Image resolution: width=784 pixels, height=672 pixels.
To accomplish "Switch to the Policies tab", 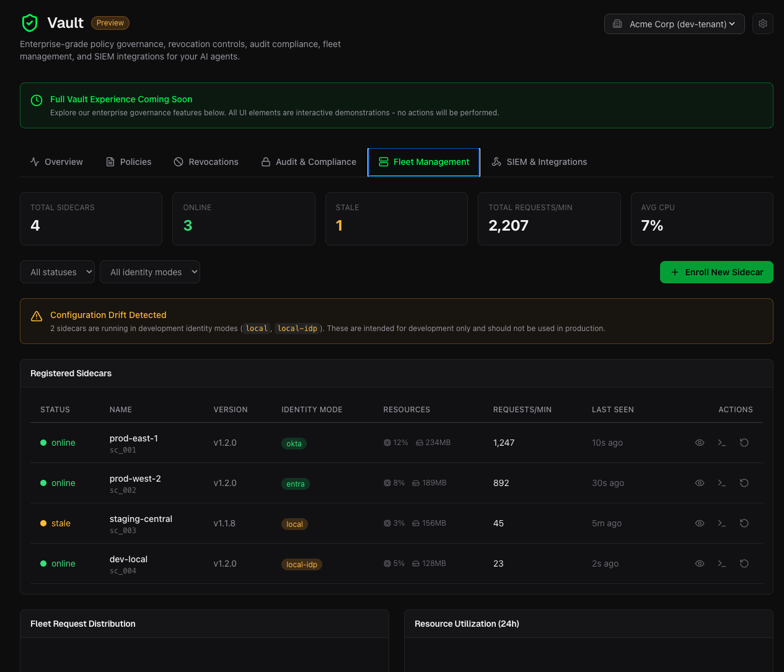I will pyautogui.click(x=129, y=162).
